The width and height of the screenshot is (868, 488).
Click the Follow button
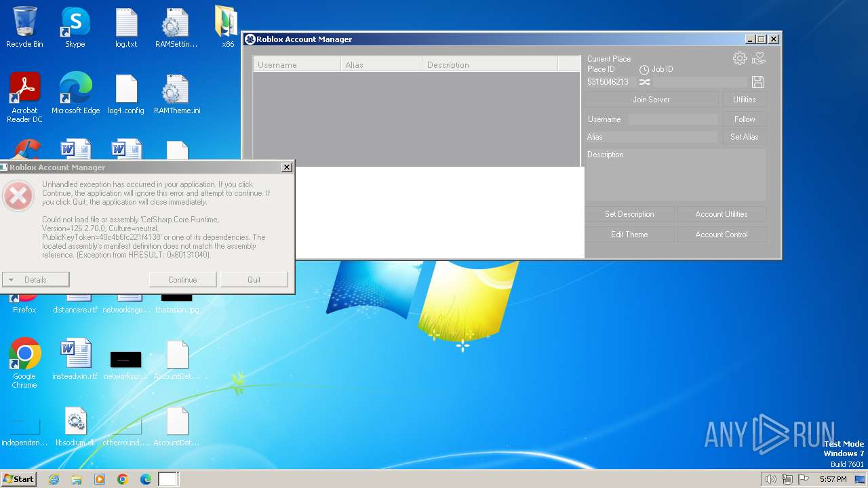(x=744, y=119)
